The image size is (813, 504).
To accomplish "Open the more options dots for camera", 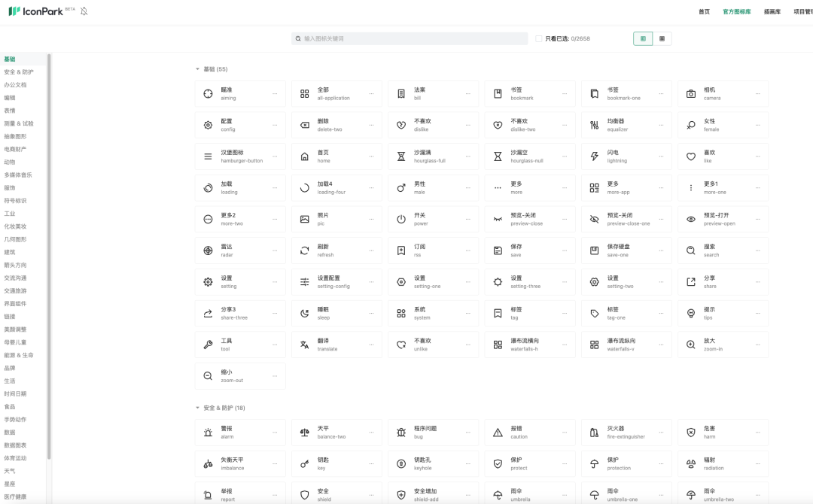I will point(757,94).
